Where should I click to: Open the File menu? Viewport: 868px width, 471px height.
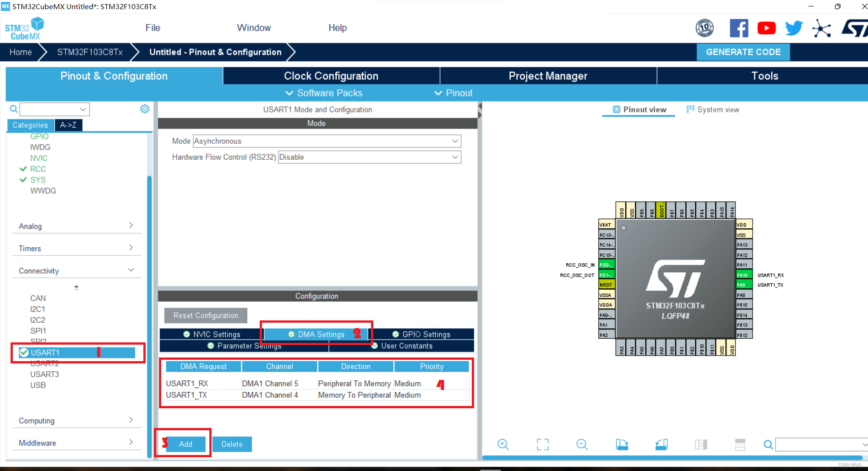(153, 28)
